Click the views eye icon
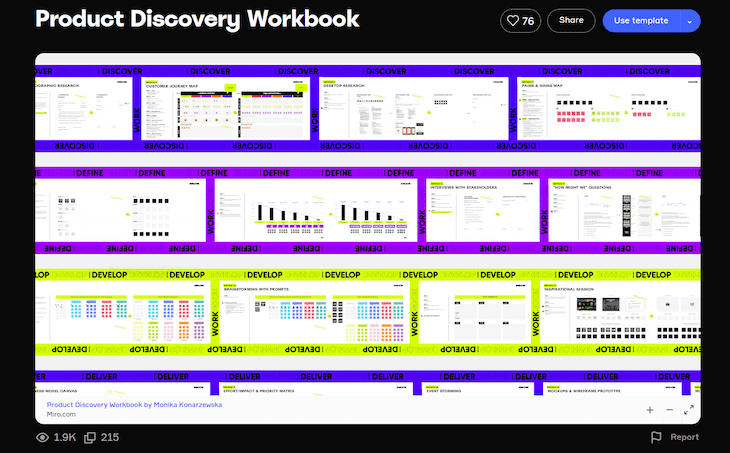The image size is (730, 453). click(x=42, y=437)
